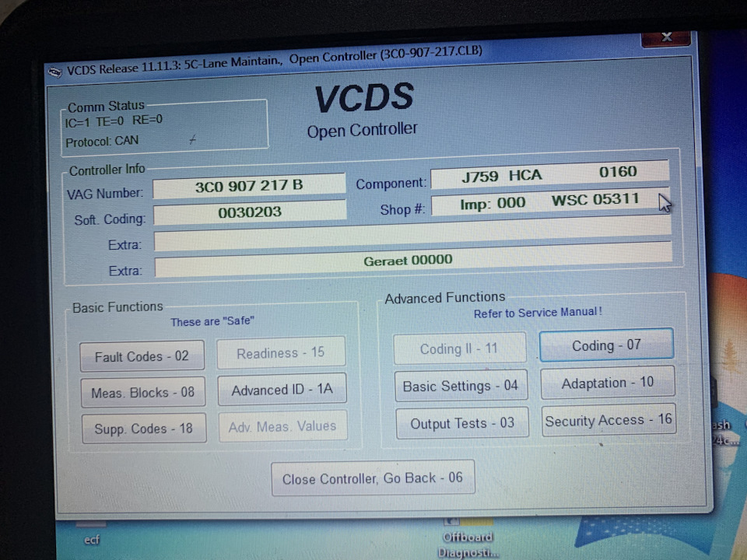
Task: Run Output Tests - 03
Action: click(462, 423)
